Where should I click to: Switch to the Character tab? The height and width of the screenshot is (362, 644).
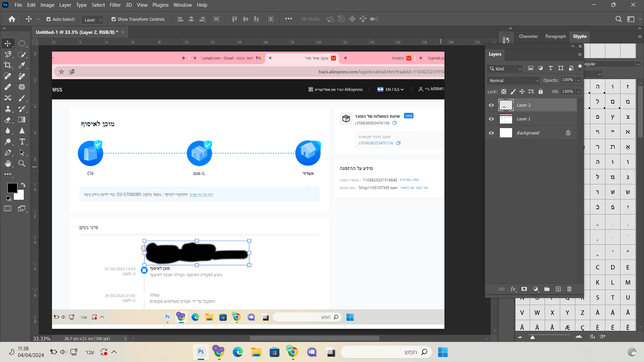pos(528,36)
